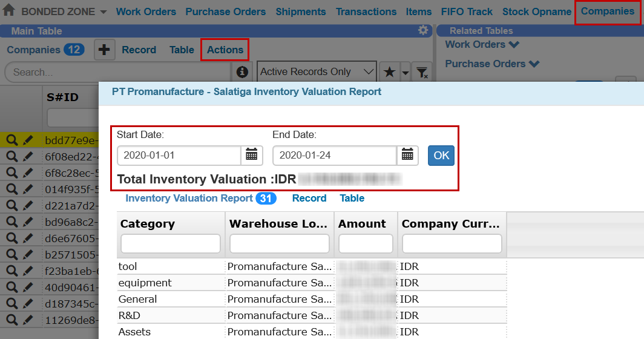Viewport: 644px width, 339px height.
Task: Open BONDED ZONE dropdown menu
Action: (64, 12)
